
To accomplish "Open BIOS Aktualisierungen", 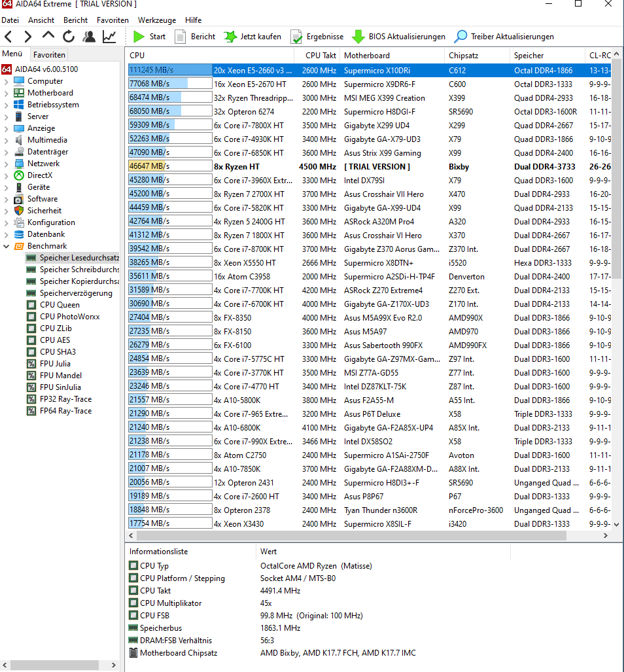I will (x=398, y=37).
